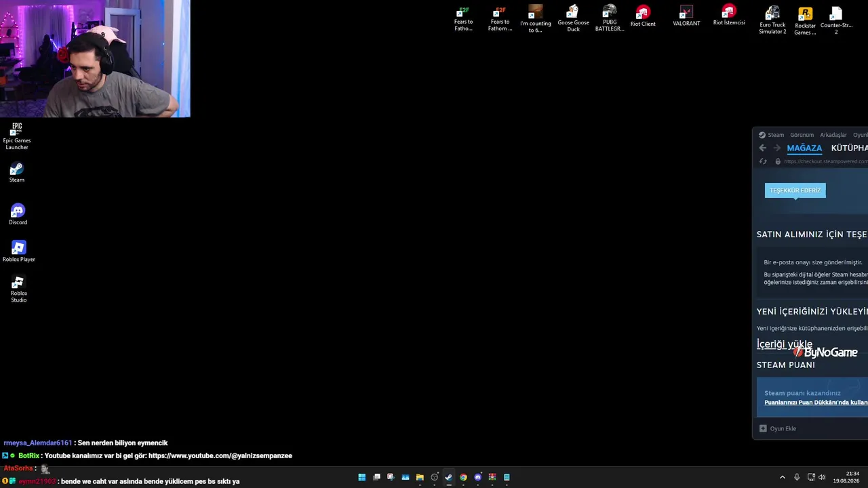Image resolution: width=868 pixels, height=488 pixels.
Task: Reload the Steam checkout page
Action: (763, 161)
